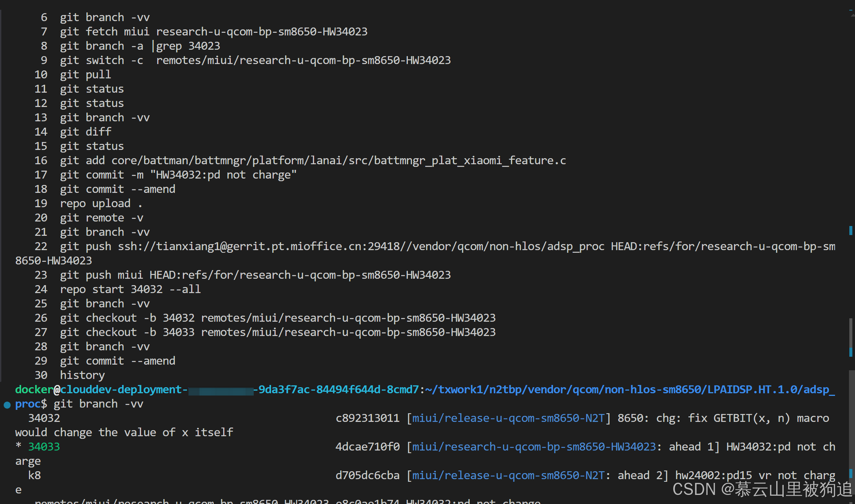Click the miui/research-u-qcom-bp-sm8650-HW34023 tracking branch link
The height and width of the screenshot is (504, 855).
coord(534,447)
